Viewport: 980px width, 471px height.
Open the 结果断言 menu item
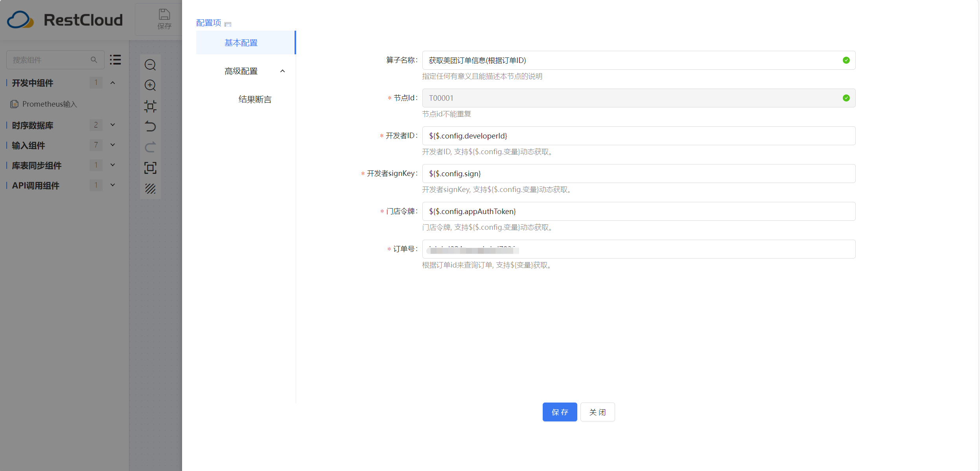point(255,100)
